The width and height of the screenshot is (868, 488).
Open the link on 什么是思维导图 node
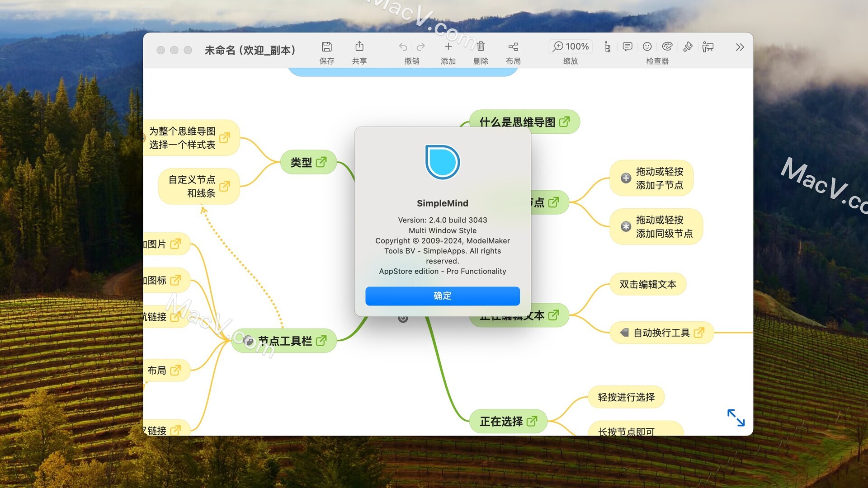click(564, 122)
